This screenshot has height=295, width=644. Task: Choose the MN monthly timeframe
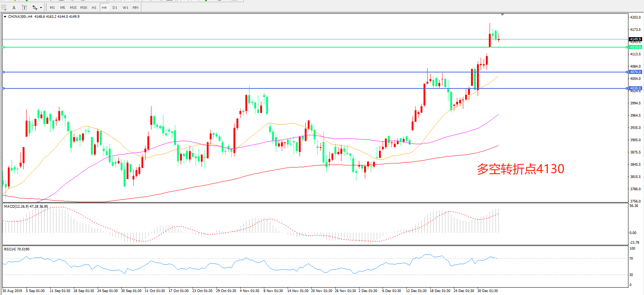click(135, 7)
